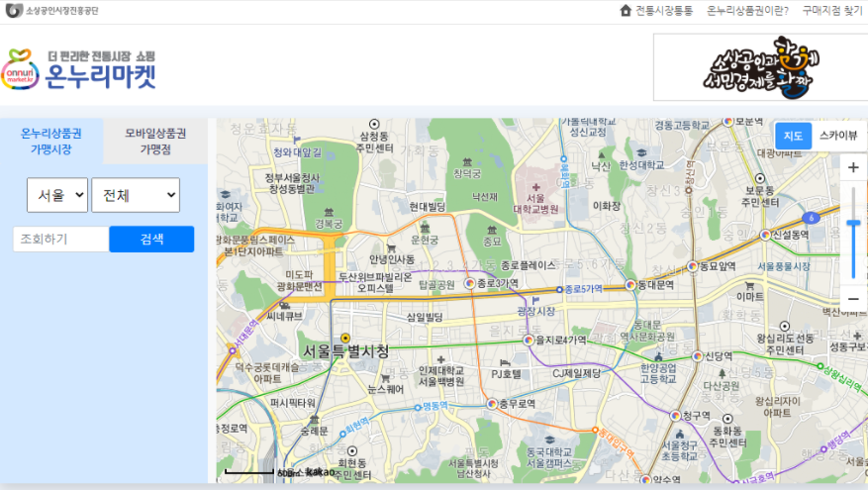The width and height of the screenshot is (868, 490).
Task: Click the 서울대학교병원 hospital cross icon
Action: [535, 187]
